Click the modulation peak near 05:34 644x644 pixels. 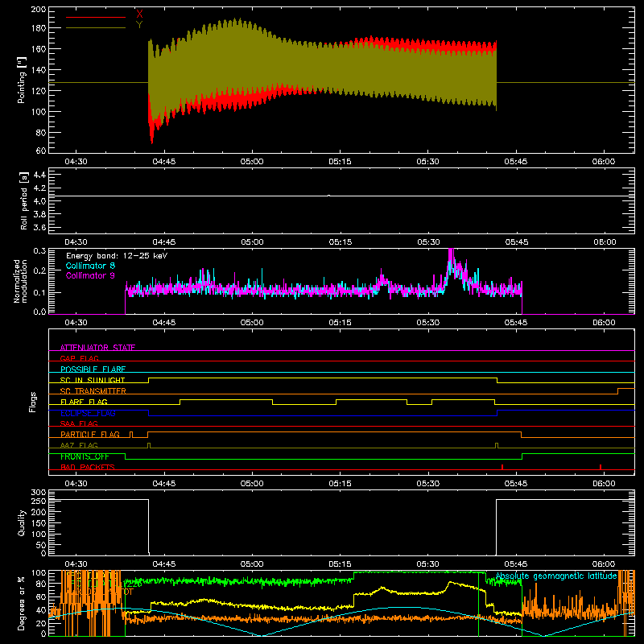coord(451,254)
